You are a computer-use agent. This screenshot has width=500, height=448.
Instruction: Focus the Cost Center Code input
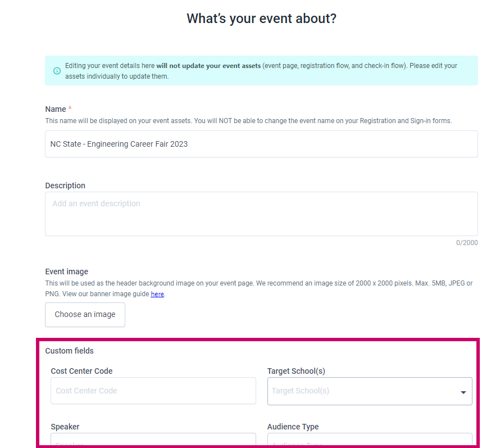(x=153, y=391)
